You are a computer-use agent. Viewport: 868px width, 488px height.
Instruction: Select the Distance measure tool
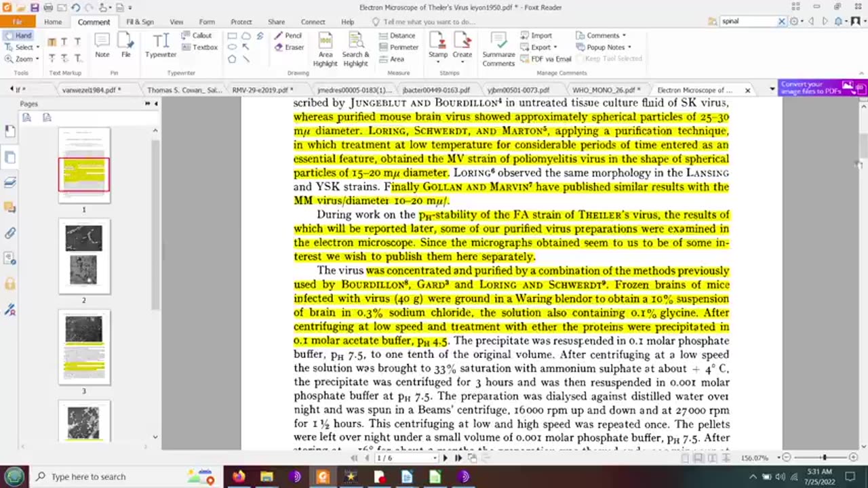[x=397, y=35]
